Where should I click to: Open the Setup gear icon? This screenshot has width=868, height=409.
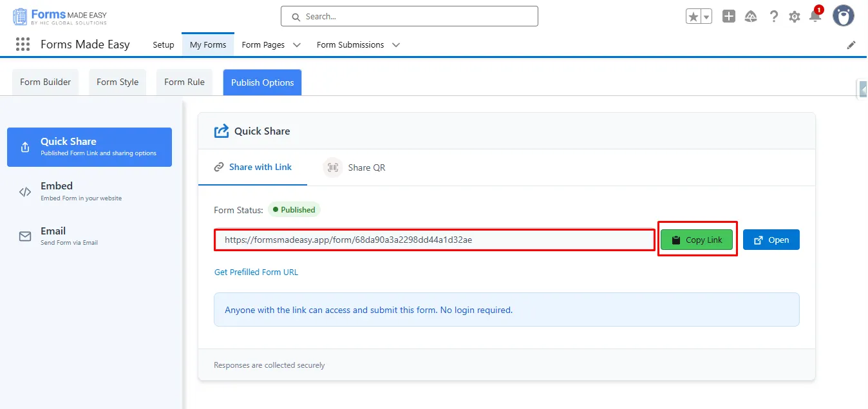pos(795,17)
